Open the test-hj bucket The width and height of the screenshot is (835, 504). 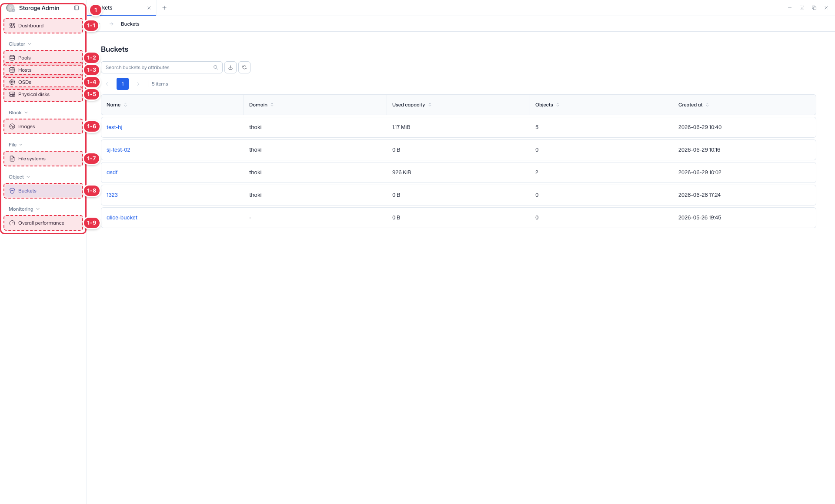[x=114, y=127]
